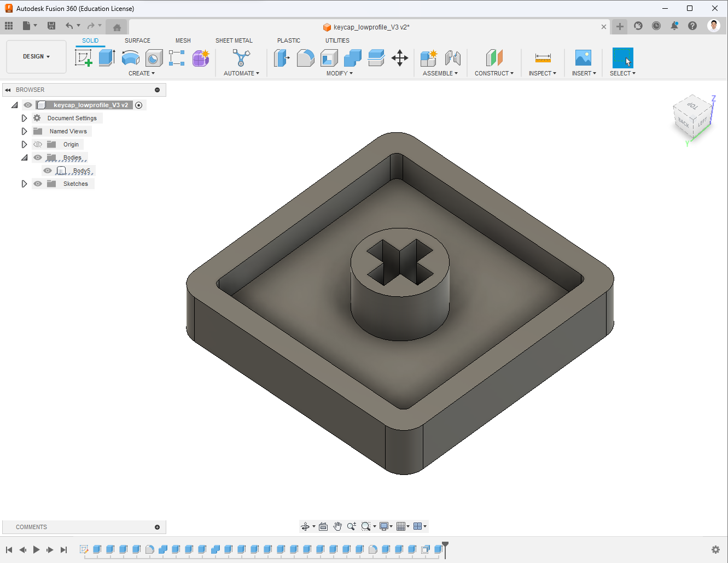The height and width of the screenshot is (563, 728).
Task: Activate the keycap_lowprofile_V3 v2 component radio button
Action: pyautogui.click(x=139, y=105)
